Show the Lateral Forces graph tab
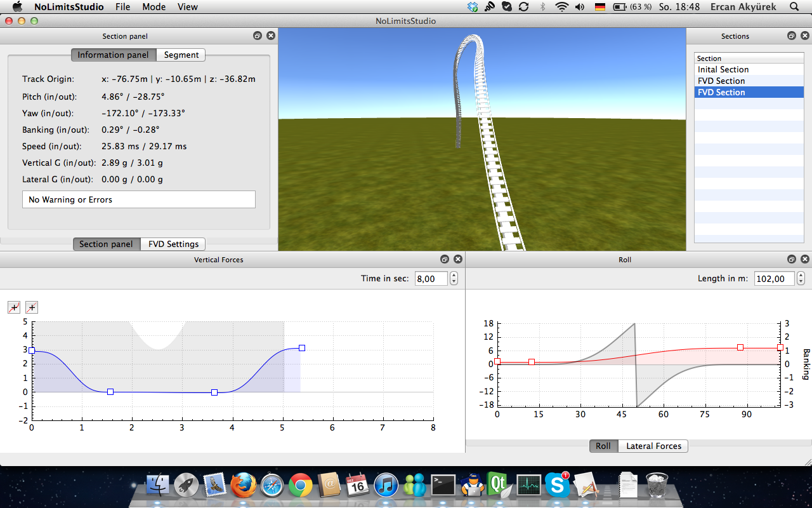The height and width of the screenshot is (508, 812). 653,446
